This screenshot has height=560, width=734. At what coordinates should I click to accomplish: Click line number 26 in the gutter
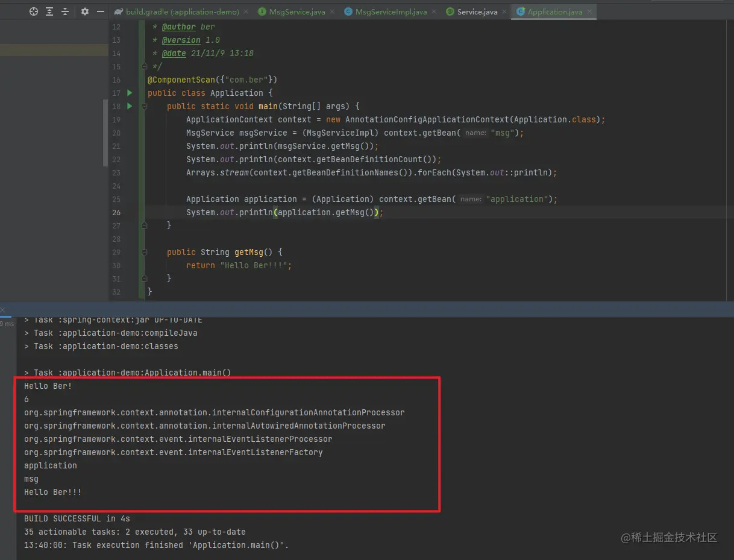click(x=116, y=212)
